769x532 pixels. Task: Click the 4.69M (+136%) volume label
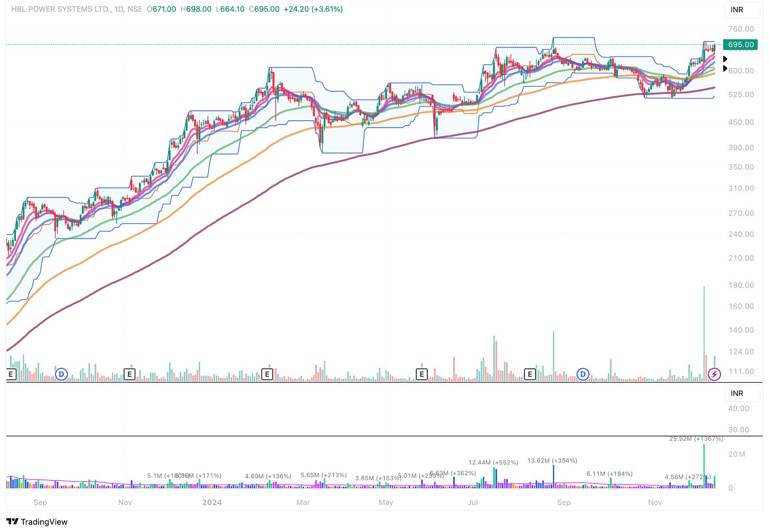268,476
